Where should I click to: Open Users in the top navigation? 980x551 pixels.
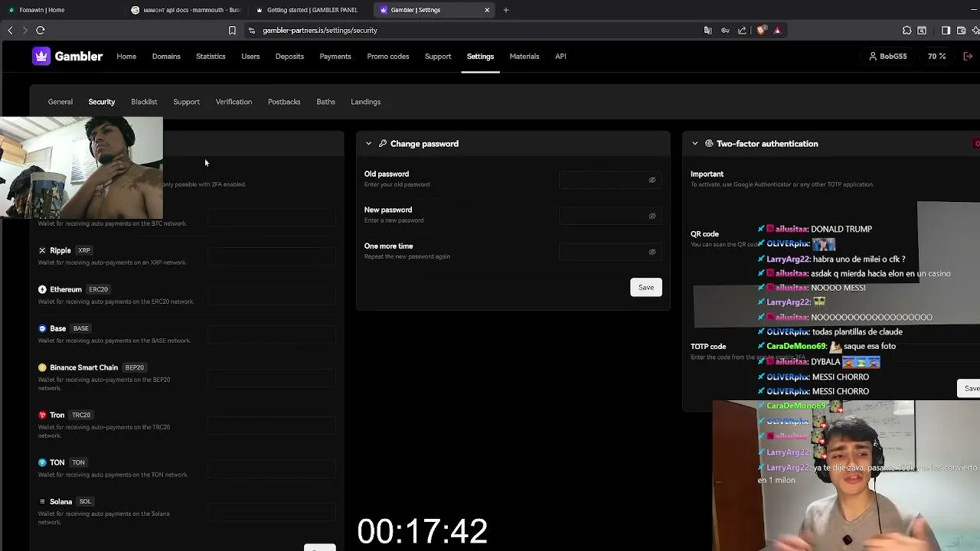click(250, 57)
